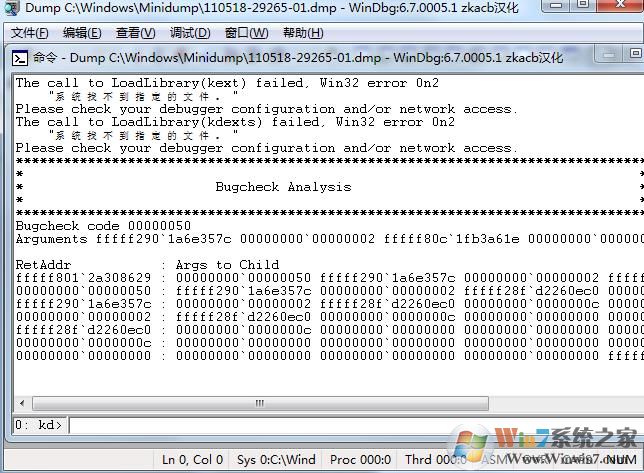Viewport: 644px width, 473px height.
Task: Open the 窗口(W) menu
Action: 246,33
